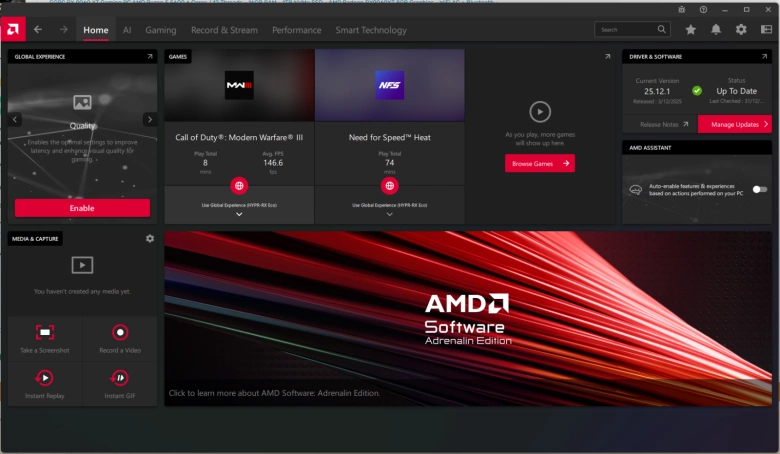Open the help question mark icon
Viewport: 780px width, 454px height.
click(x=703, y=9)
